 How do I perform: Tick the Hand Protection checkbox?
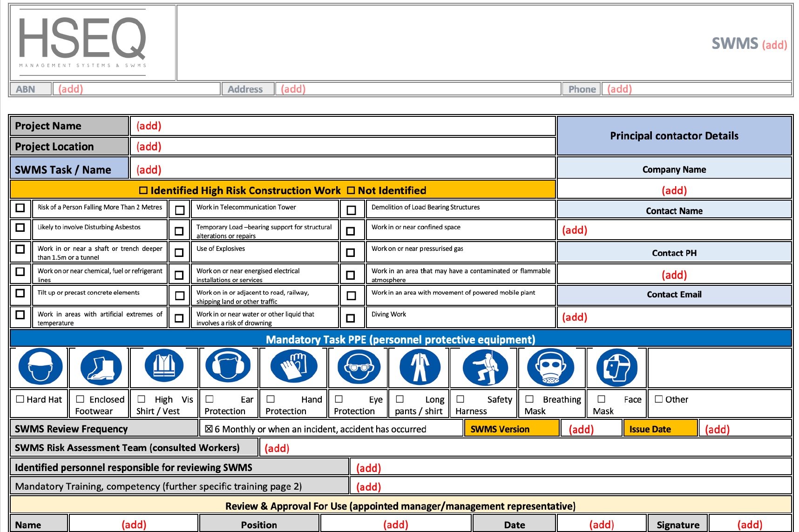[x=271, y=399]
